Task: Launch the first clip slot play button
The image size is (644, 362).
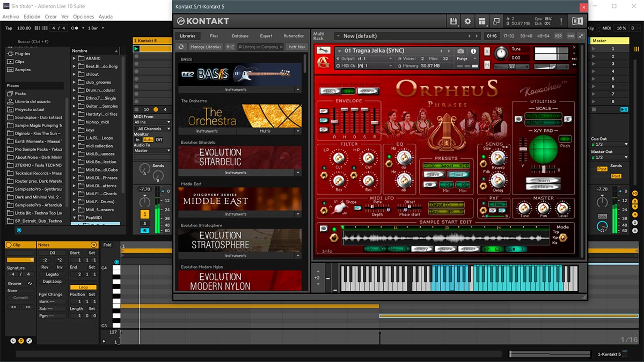Action: 136,48
